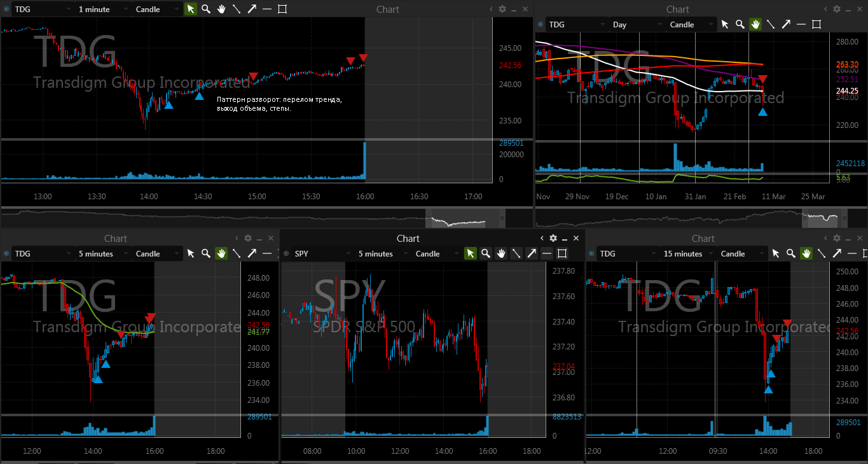
Task: Pick rectangle tool in SPY chart
Action: coord(562,253)
